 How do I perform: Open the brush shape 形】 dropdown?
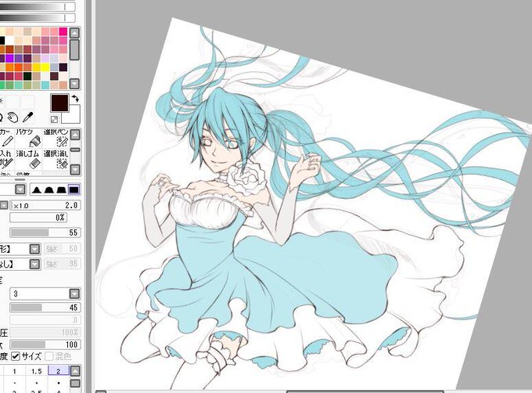34,249
